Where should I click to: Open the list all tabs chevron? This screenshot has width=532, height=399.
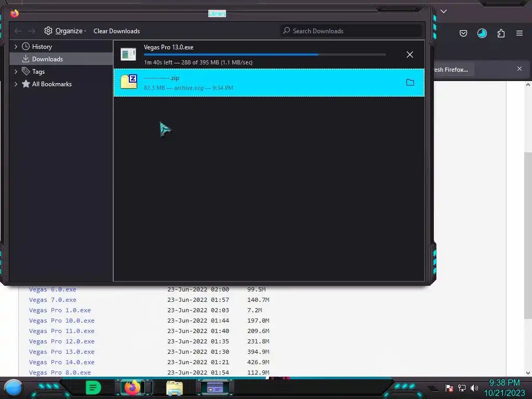click(x=444, y=11)
